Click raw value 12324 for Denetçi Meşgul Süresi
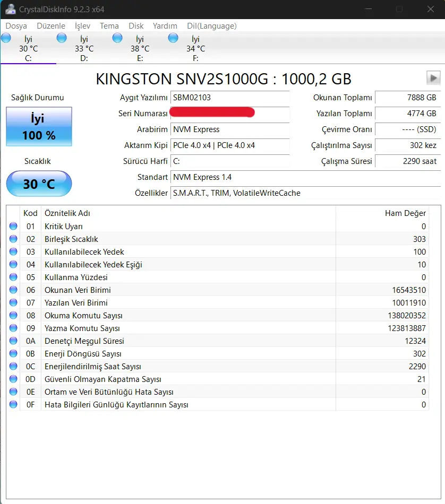 (415, 341)
